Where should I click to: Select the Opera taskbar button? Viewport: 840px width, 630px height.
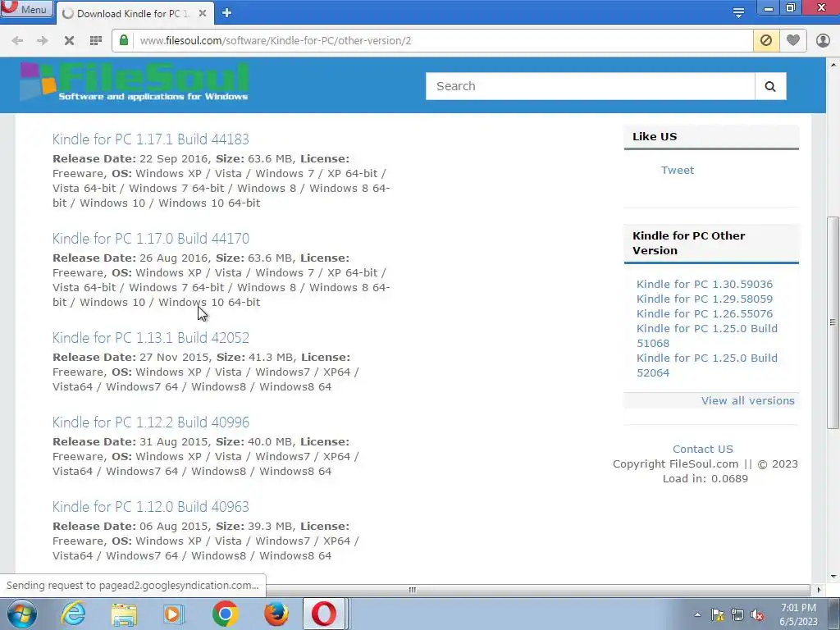[325, 614]
